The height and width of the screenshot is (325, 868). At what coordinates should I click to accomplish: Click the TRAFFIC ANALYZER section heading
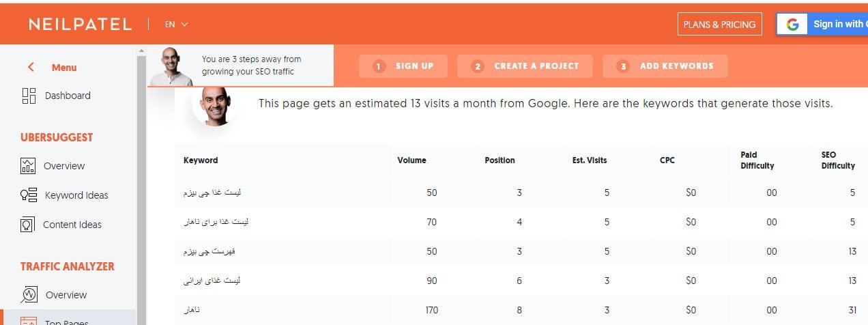(68, 266)
